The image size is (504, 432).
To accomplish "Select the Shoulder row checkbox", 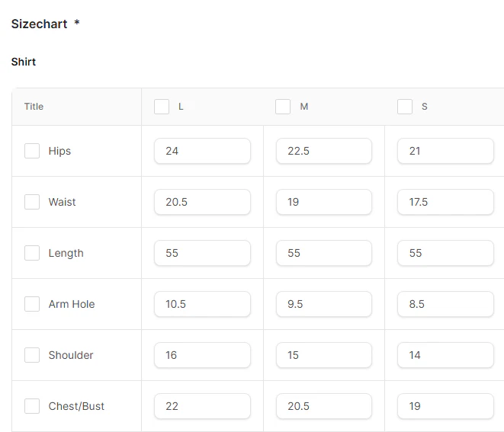I will pyautogui.click(x=32, y=355).
